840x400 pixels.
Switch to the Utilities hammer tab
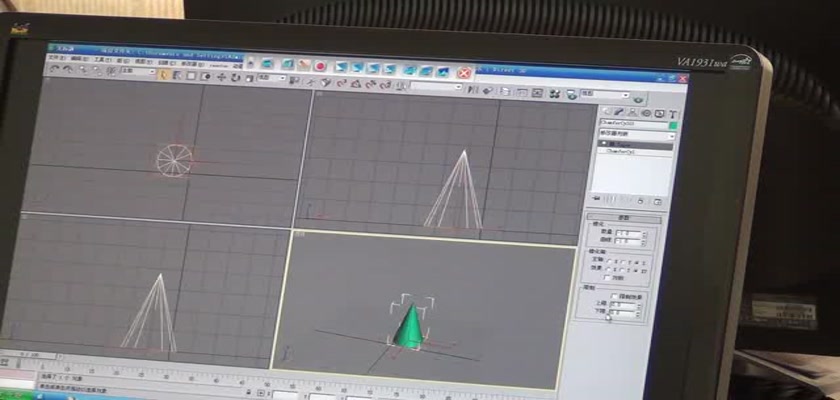(673, 115)
